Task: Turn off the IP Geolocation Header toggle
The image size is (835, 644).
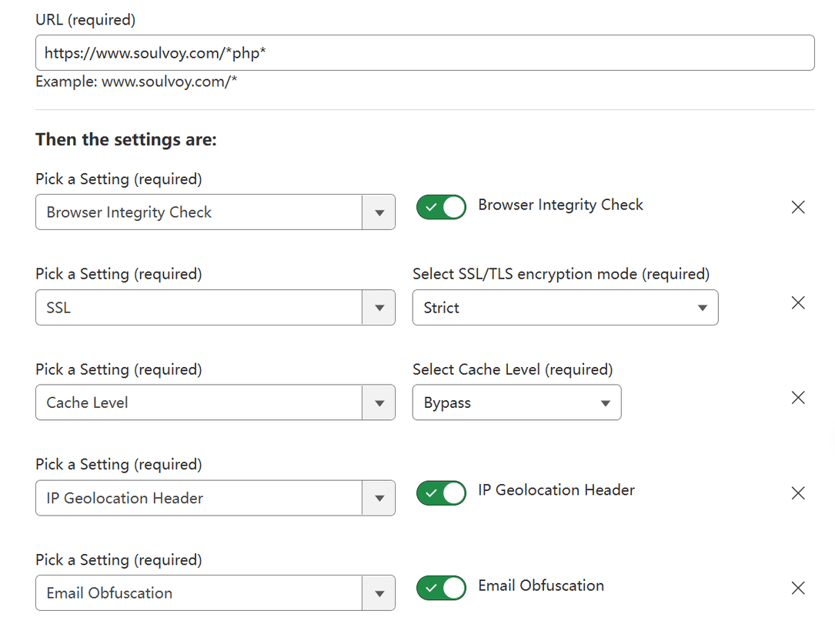Action: [441, 492]
